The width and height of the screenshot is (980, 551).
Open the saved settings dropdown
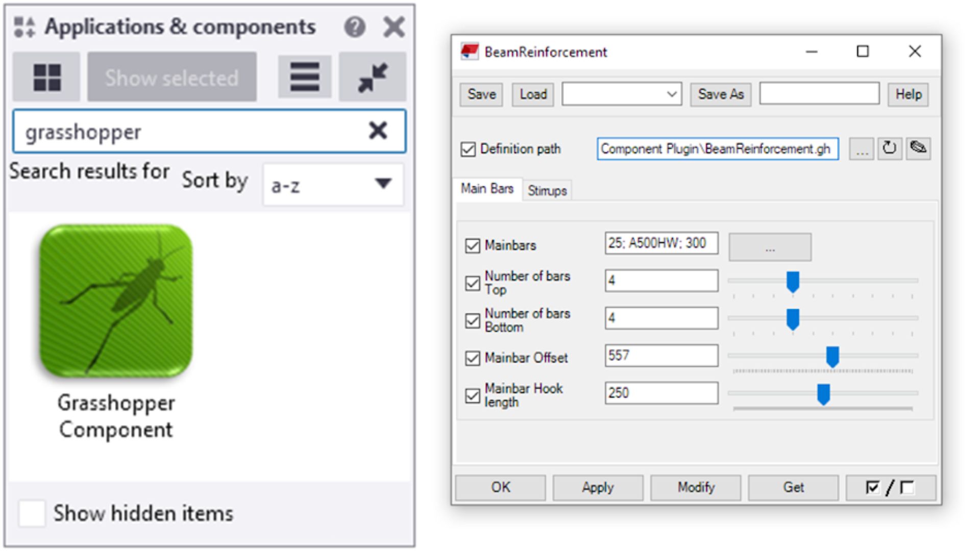tap(622, 94)
